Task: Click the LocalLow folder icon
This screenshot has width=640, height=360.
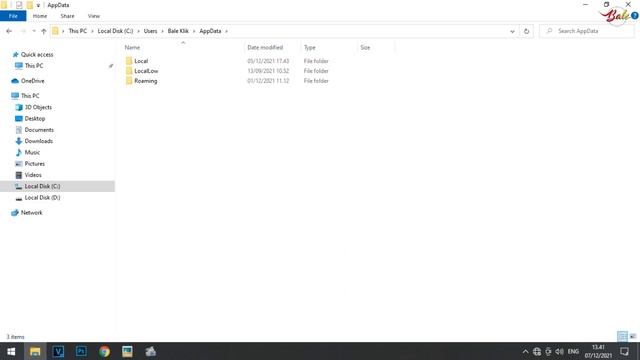Action: click(129, 71)
